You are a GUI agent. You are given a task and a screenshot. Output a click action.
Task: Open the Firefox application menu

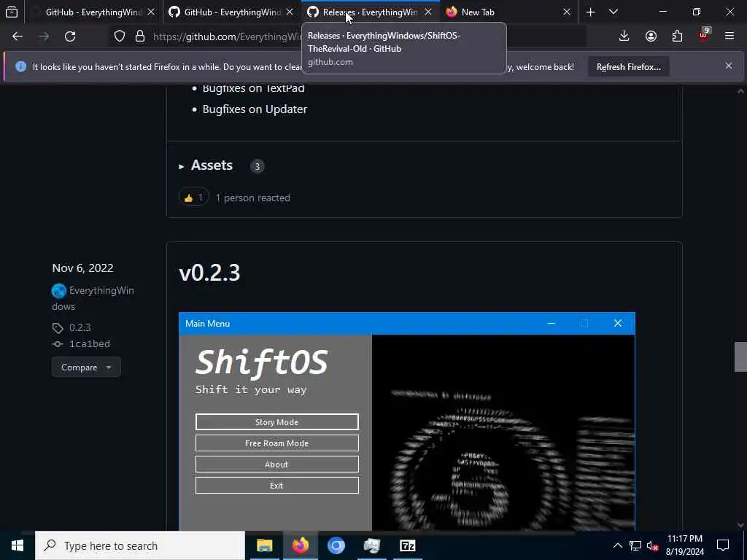point(729,36)
